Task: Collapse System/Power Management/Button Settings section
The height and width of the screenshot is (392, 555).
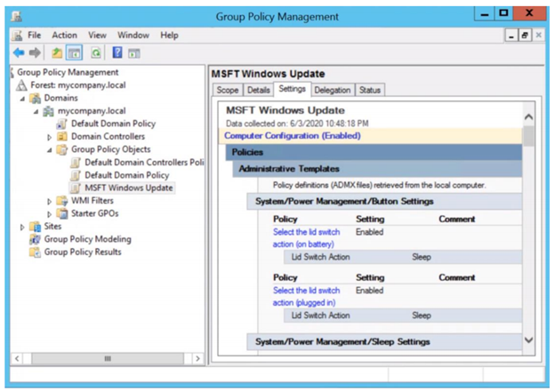Action: click(384, 202)
